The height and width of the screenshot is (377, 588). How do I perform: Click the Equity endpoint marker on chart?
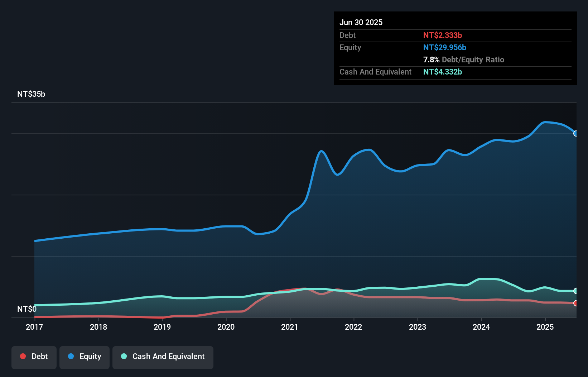[x=576, y=134]
